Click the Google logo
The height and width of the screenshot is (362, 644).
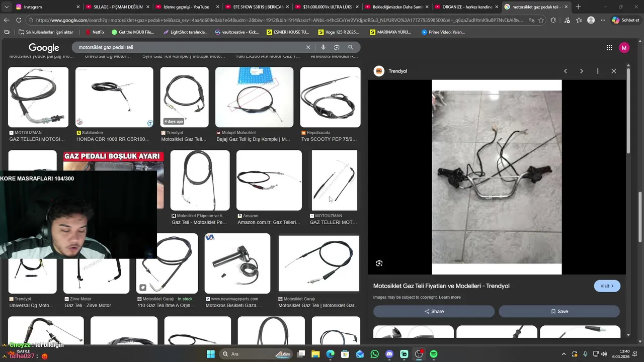point(44,48)
